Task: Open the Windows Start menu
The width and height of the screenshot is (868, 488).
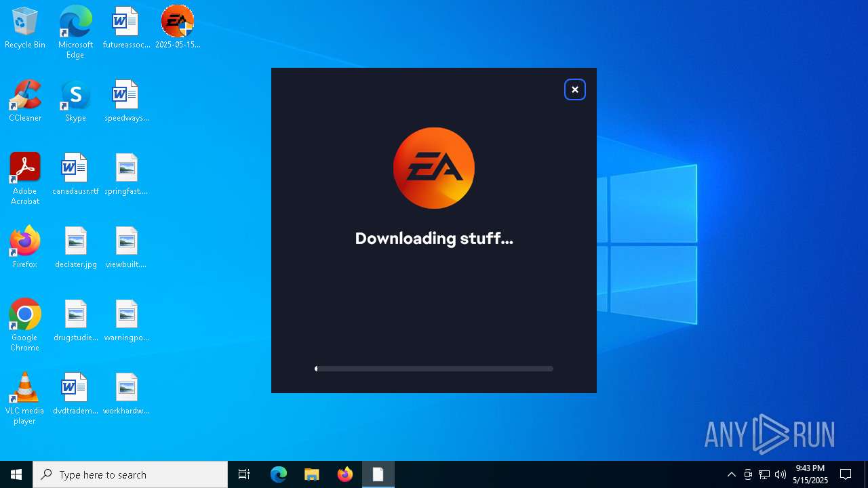Action: tap(16, 474)
